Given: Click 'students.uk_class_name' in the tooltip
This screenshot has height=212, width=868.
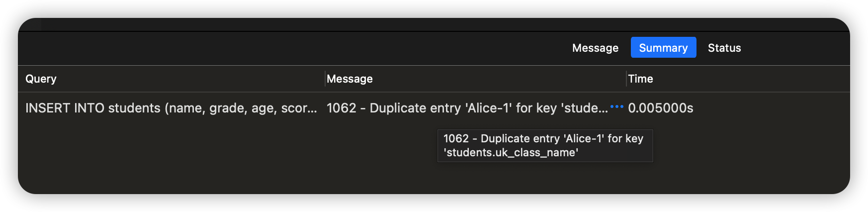Looking at the screenshot, I should [511, 153].
